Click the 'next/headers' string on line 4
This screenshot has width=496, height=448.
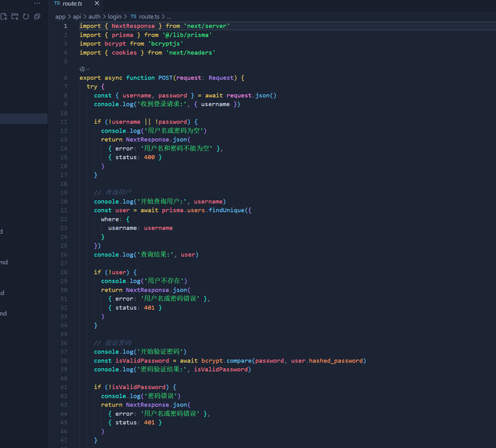(x=190, y=53)
